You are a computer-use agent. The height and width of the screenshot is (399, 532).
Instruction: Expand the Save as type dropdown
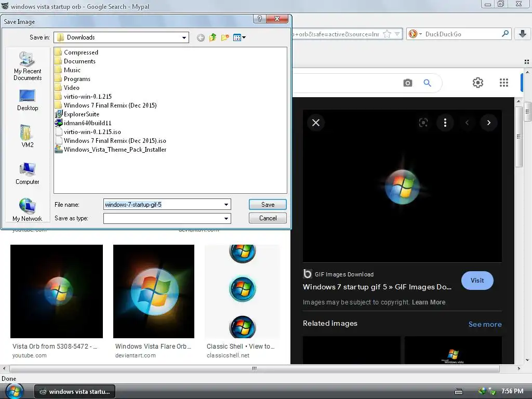tap(226, 219)
